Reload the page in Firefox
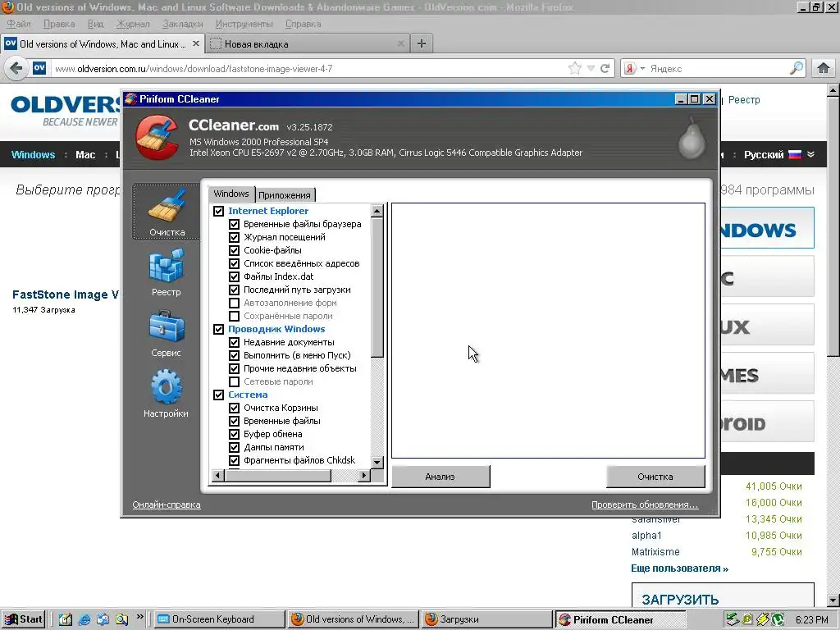Image resolution: width=840 pixels, height=630 pixels. (x=605, y=68)
